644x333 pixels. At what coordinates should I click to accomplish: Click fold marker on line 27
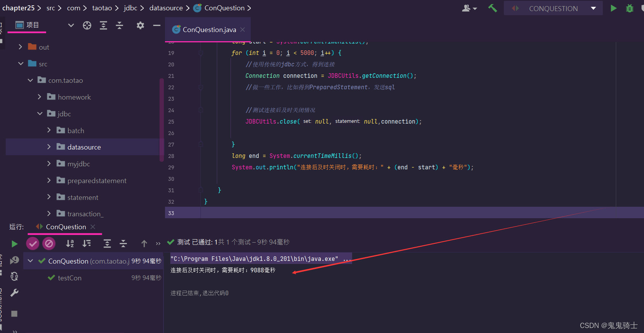pos(201,144)
